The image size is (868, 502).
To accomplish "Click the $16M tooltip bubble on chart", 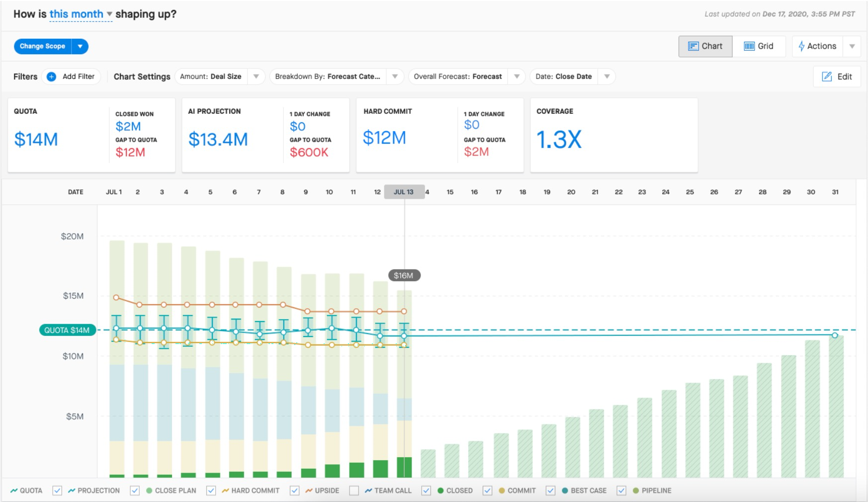I will tap(404, 275).
